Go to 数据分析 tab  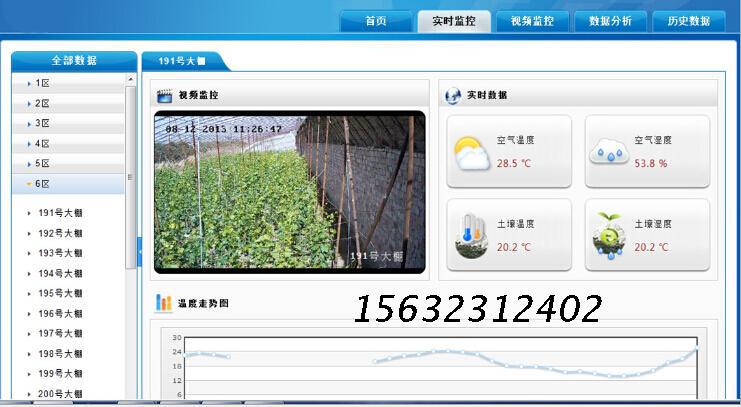pyautogui.click(x=610, y=21)
